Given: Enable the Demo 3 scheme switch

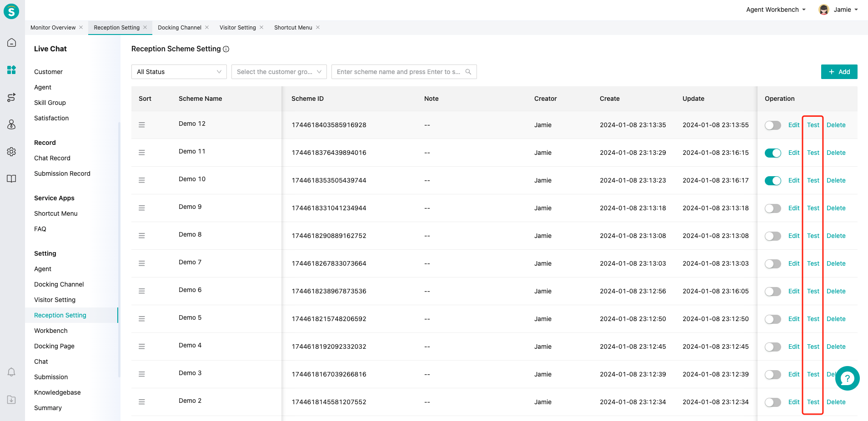Looking at the screenshot, I should [x=773, y=375].
